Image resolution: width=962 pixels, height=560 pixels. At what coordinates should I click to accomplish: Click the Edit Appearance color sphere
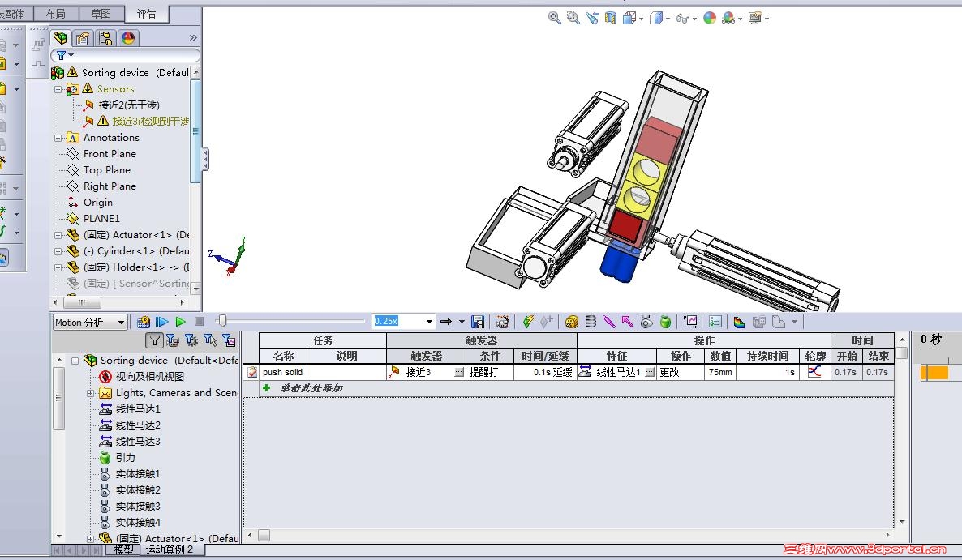[x=710, y=18]
